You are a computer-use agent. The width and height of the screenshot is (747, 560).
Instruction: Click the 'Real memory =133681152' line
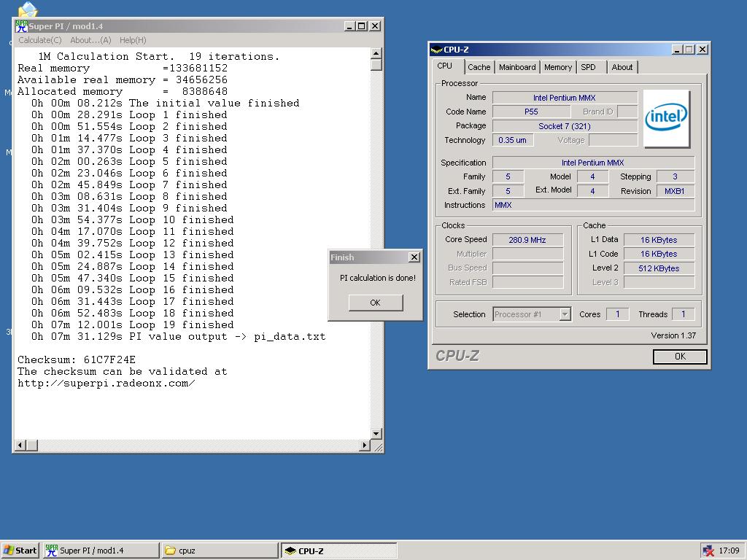pos(123,68)
